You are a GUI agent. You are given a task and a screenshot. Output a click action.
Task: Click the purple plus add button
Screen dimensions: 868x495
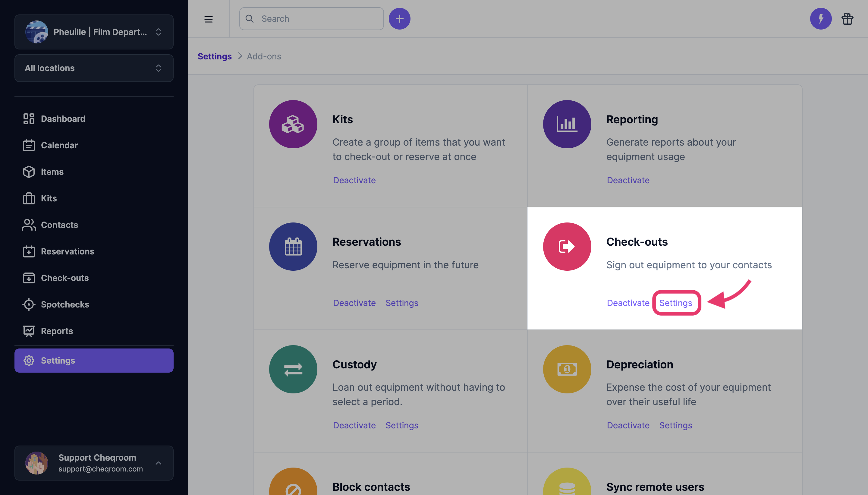399,19
